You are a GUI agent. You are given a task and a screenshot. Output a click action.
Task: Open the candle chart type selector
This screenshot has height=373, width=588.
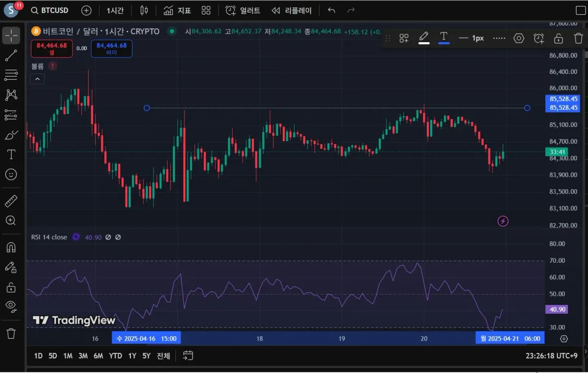[144, 10]
